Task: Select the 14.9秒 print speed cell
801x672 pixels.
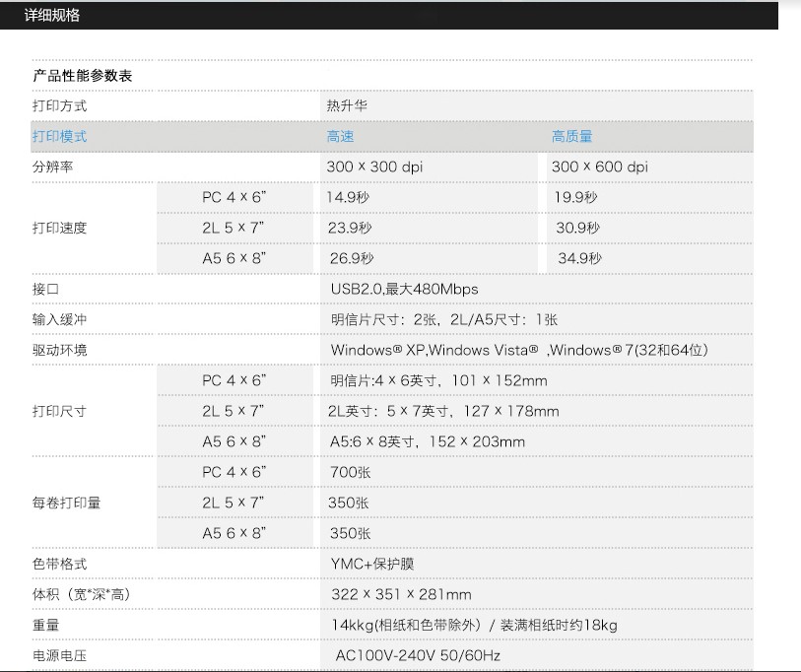Action: tap(348, 198)
